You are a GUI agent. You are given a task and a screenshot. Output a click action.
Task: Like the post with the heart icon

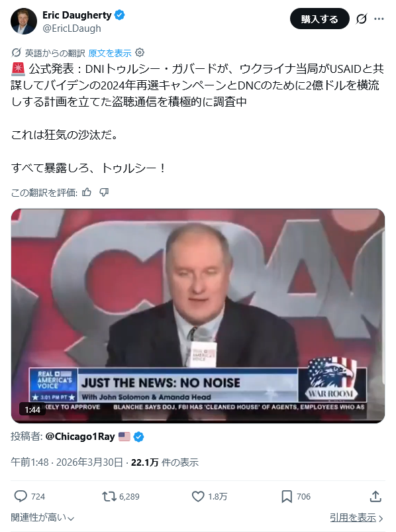click(x=198, y=496)
